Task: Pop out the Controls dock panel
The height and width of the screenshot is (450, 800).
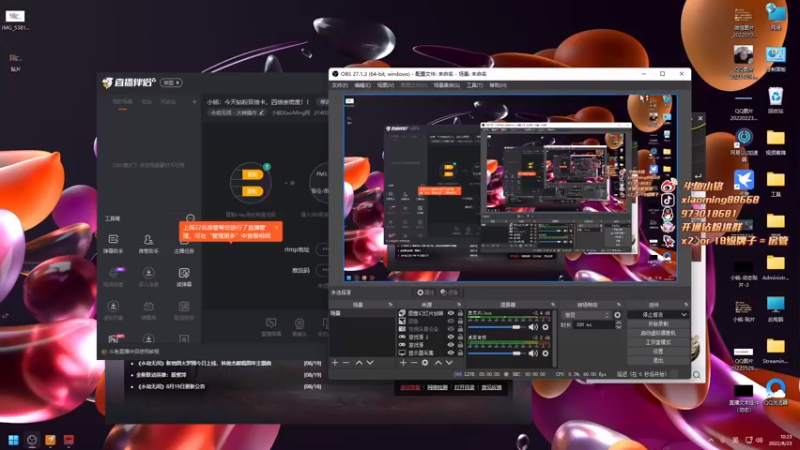Action: tap(685, 305)
